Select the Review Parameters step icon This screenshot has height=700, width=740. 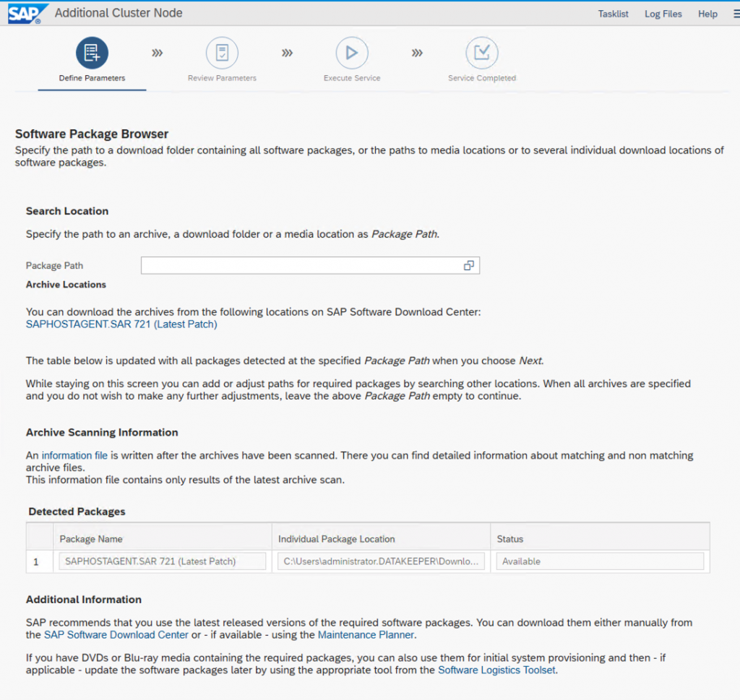(x=222, y=53)
